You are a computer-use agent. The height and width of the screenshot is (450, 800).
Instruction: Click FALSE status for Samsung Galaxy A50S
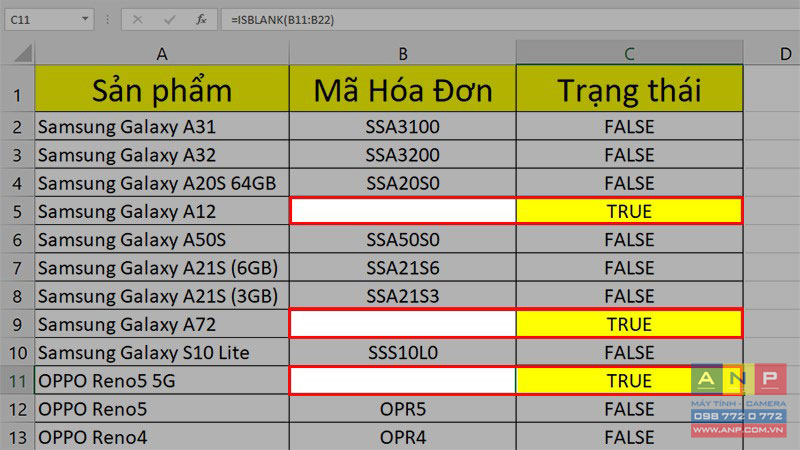pyautogui.click(x=629, y=240)
